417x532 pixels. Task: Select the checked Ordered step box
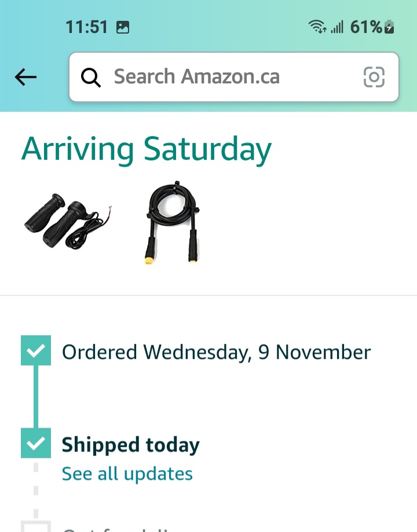(36, 350)
